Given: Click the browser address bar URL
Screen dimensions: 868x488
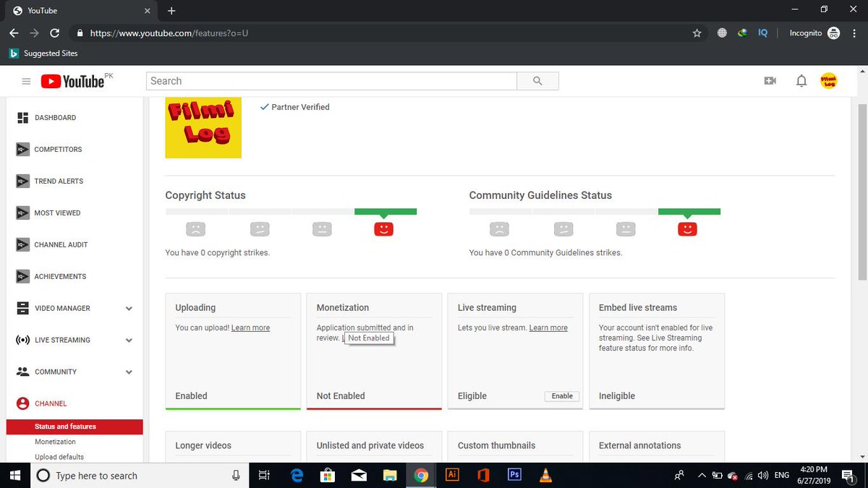Looking at the screenshot, I should tap(169, 33).
